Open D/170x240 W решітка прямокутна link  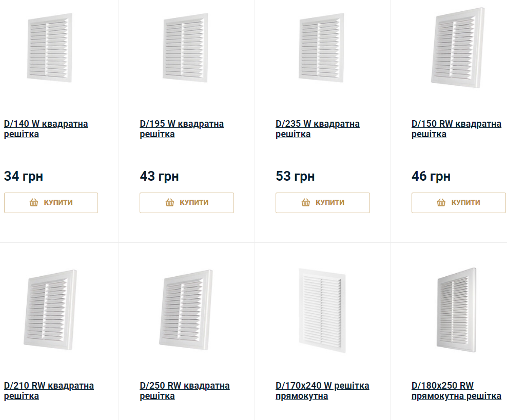point(322,391)
